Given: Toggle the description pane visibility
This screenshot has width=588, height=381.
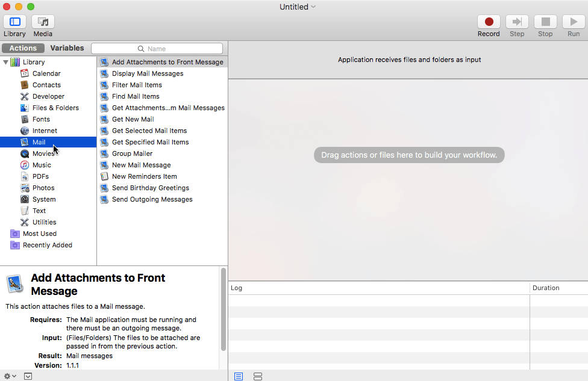Looking at the screenshot, I should pyautogui.click(x=28, y=376).
